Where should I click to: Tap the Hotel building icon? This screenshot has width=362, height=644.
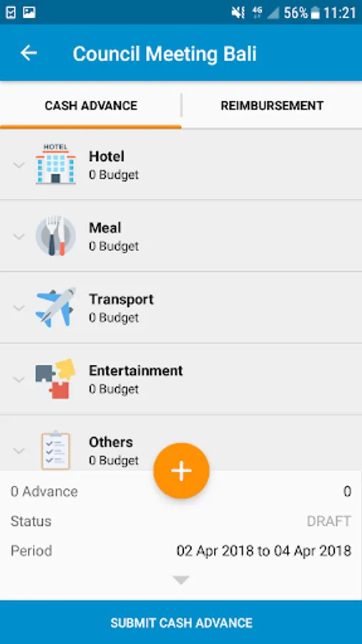[55, 164]
